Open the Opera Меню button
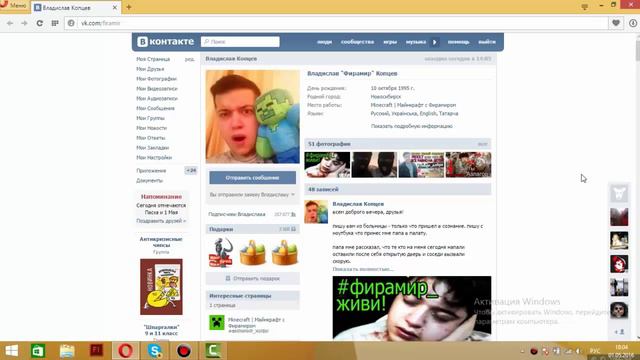The height and width of the screenshot is (360, 640). (x=13, y=5)
